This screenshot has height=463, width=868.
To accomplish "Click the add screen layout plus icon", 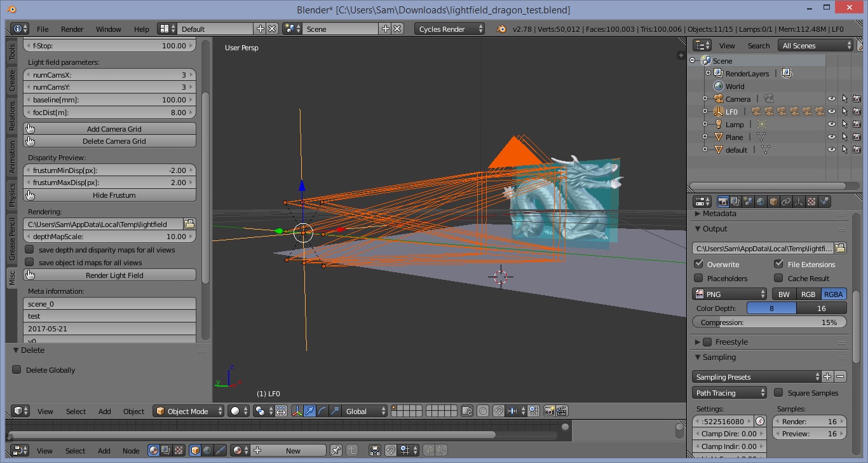I will [x=260, y=29].
